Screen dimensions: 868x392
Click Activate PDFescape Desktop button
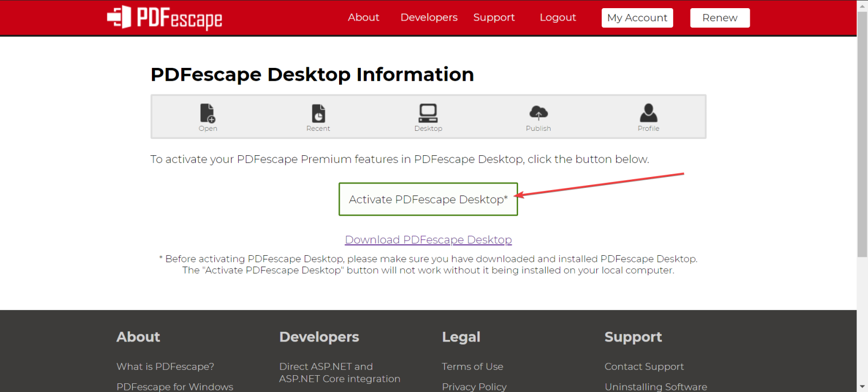[428, 199]
